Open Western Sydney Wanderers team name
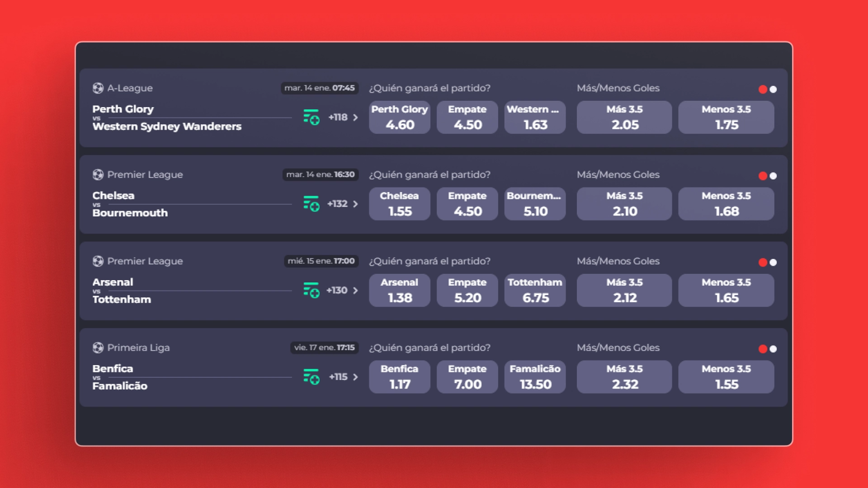This screenshot has height=488, width=868. [x=167, y=127]
